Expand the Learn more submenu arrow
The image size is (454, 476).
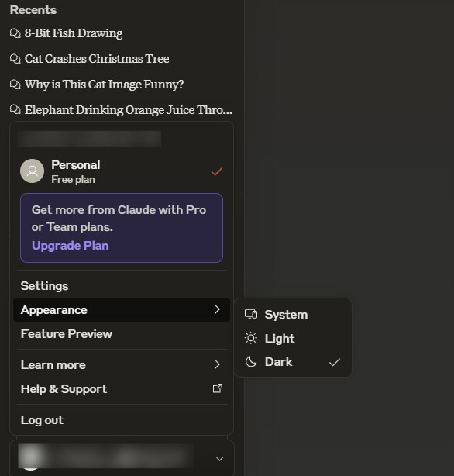[217, 364]
